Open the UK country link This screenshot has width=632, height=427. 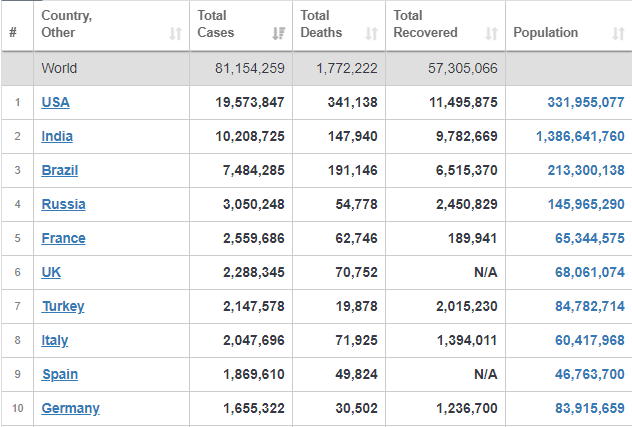(51, 272)
